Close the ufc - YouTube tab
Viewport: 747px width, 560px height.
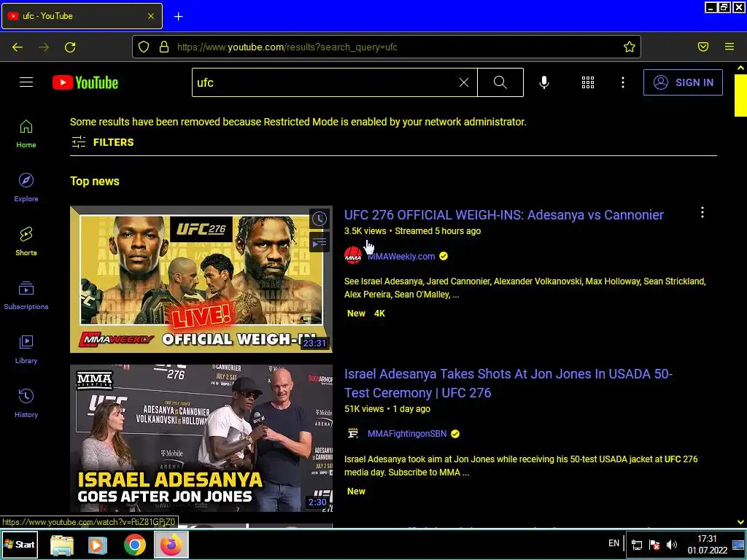[x=151, y=16]
